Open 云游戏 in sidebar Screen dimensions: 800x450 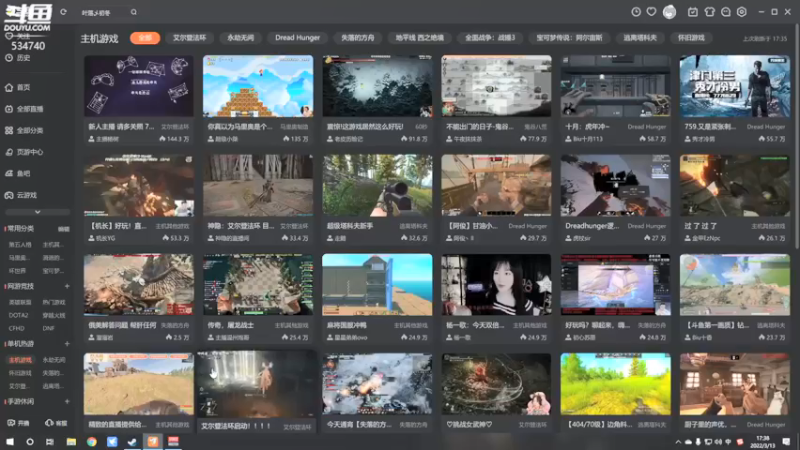21,195
